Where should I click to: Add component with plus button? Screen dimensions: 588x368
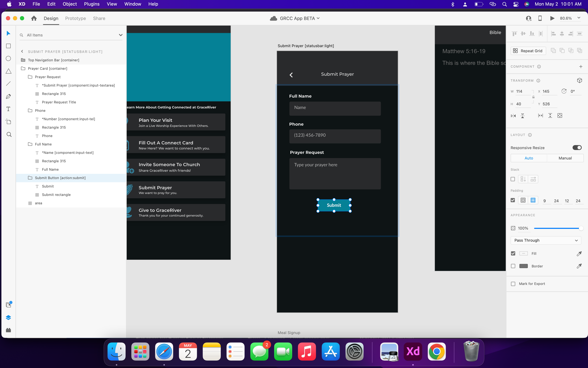(580, 66)
